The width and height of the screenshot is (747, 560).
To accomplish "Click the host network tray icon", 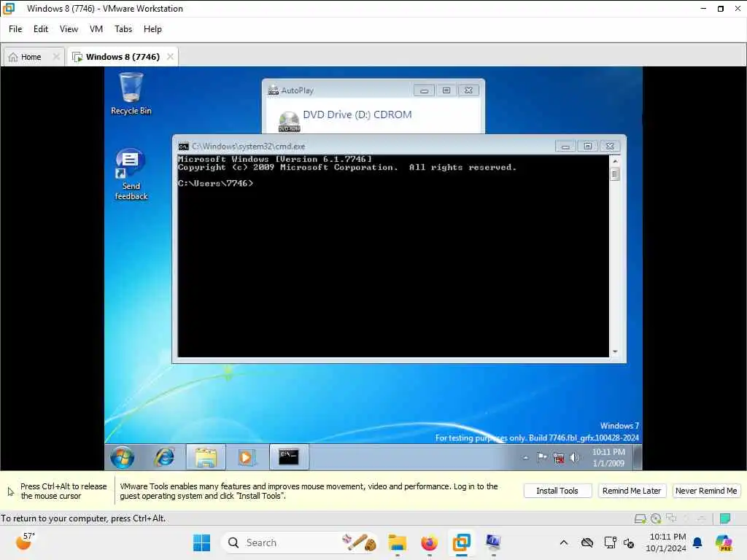I will click(x=610, y=542).
